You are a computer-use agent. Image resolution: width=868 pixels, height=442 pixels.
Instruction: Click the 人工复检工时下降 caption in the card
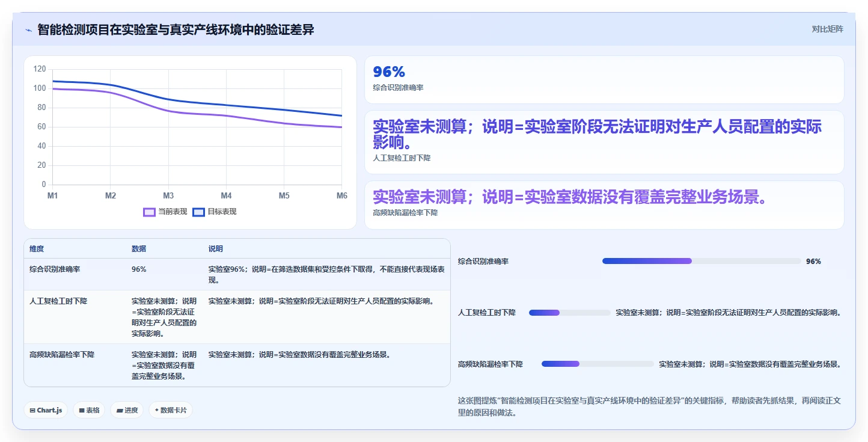point(402,158)
